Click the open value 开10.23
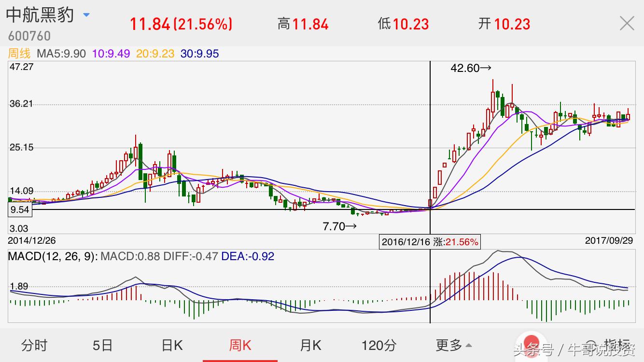The image size is (644, 362). coord(504,24)
